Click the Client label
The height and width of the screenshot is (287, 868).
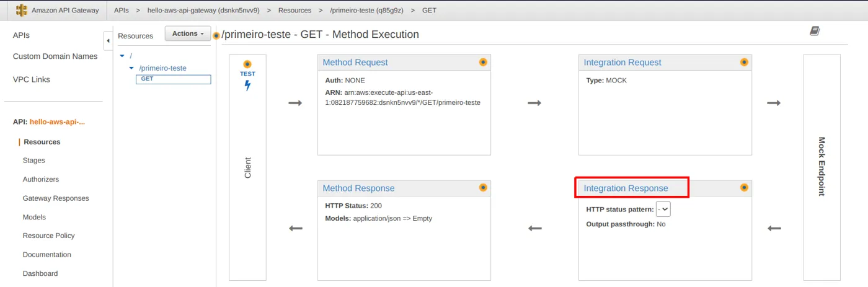point(248,167)
